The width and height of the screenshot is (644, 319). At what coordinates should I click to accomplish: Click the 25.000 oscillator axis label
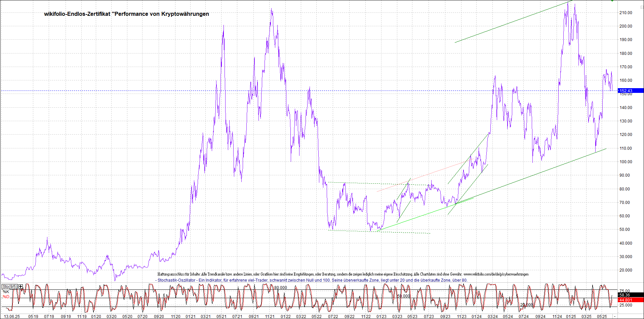coord(626,305)
